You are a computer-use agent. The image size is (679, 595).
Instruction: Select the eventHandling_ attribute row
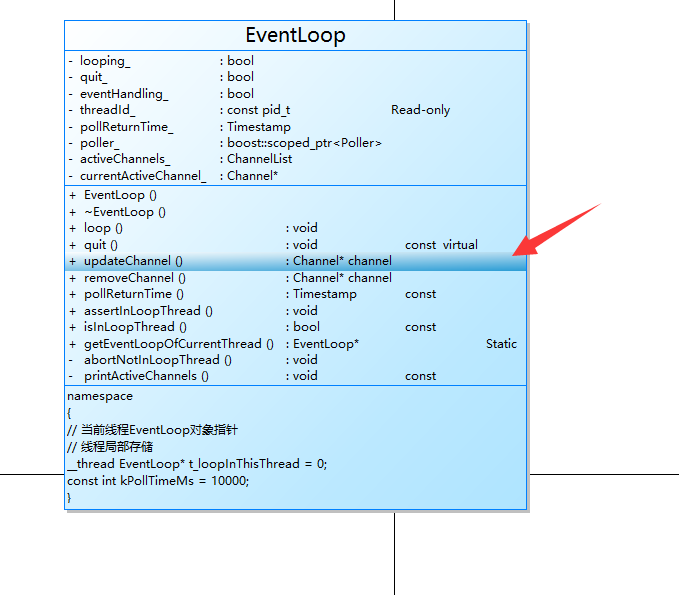(x=295, y=94)
